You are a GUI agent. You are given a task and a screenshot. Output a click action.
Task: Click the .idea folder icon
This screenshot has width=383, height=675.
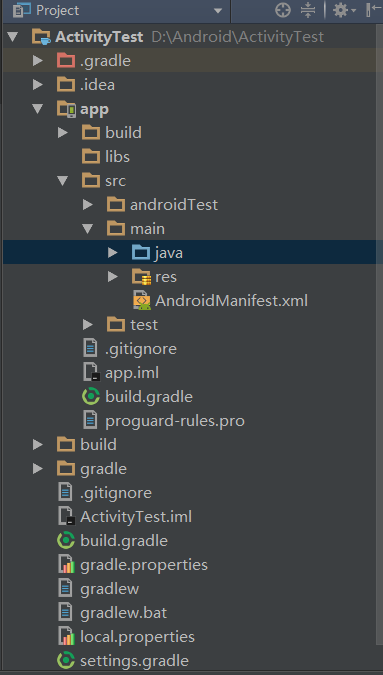pos(66,85)
